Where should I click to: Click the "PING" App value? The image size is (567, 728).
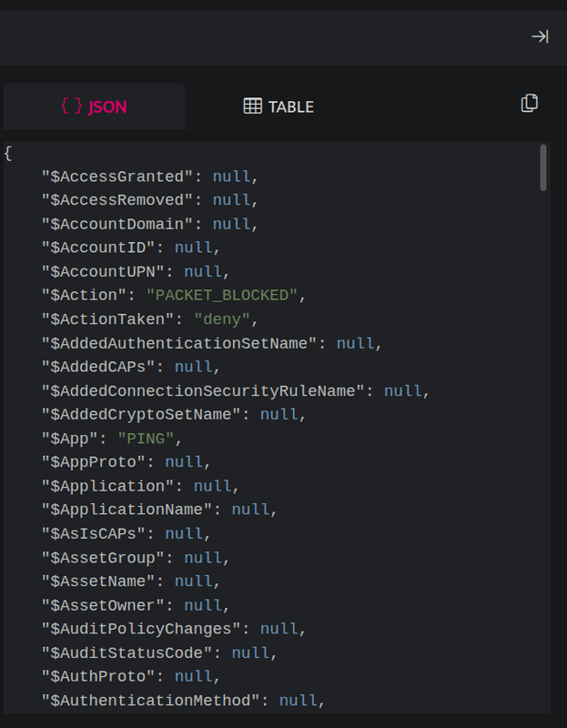click(x=146, y=439)
